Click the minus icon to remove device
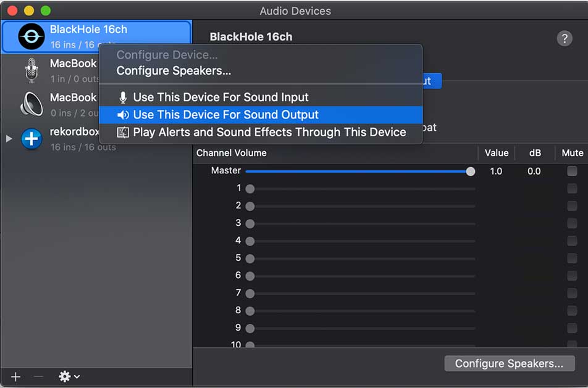Viewport: 588px width, 388px height. [x=37, y=376]
